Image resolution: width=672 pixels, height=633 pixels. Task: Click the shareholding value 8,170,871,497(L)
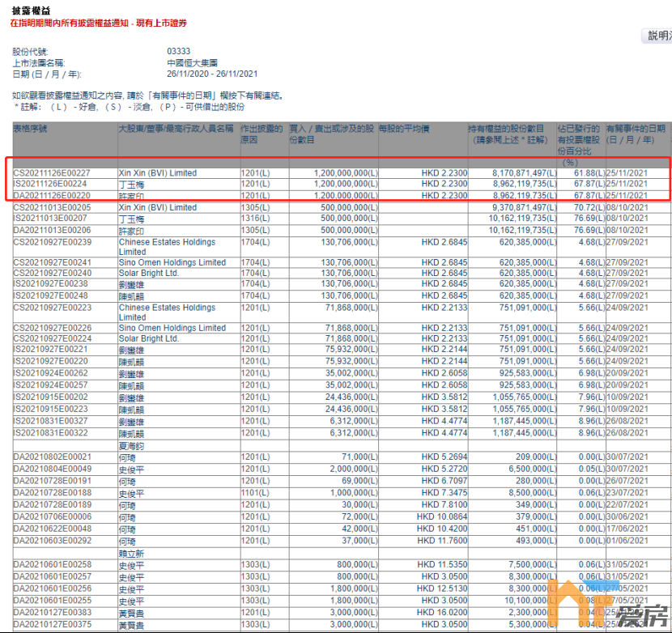[x=524, y=173]
